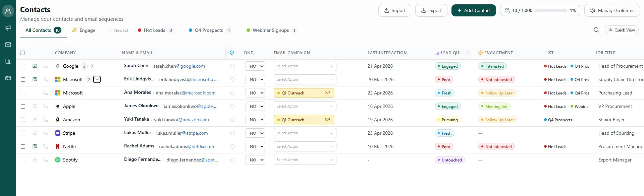The image size is (644, 196).
Task: Check the Spotify row checkbox
Action: (x=23, y=160)
